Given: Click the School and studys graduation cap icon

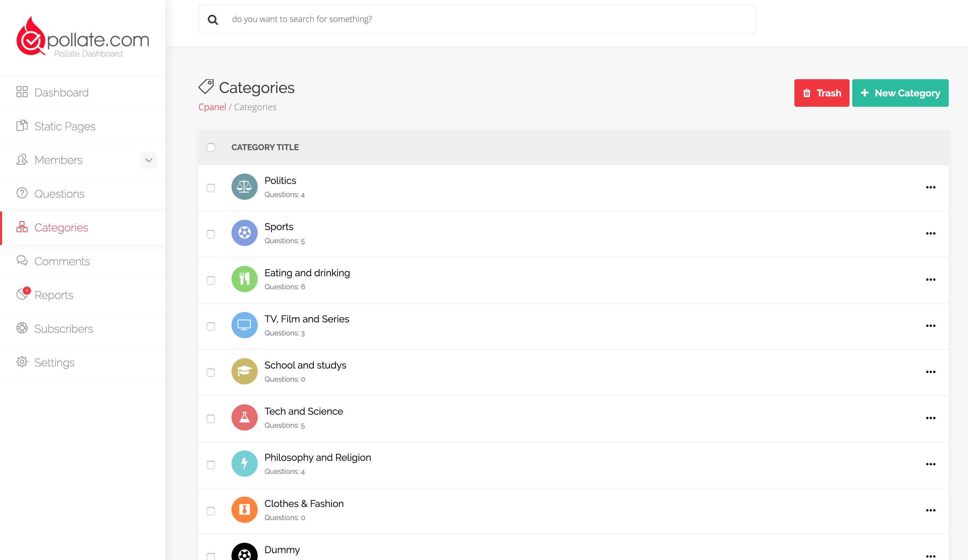Looking at the screenshot, I should coord(244,371).
